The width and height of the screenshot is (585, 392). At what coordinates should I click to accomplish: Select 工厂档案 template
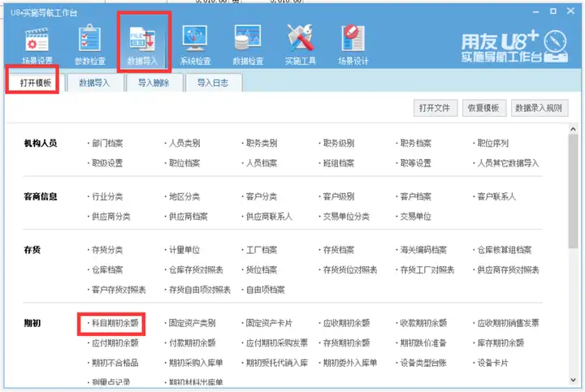pyautogui.click(x=262, y=250)
